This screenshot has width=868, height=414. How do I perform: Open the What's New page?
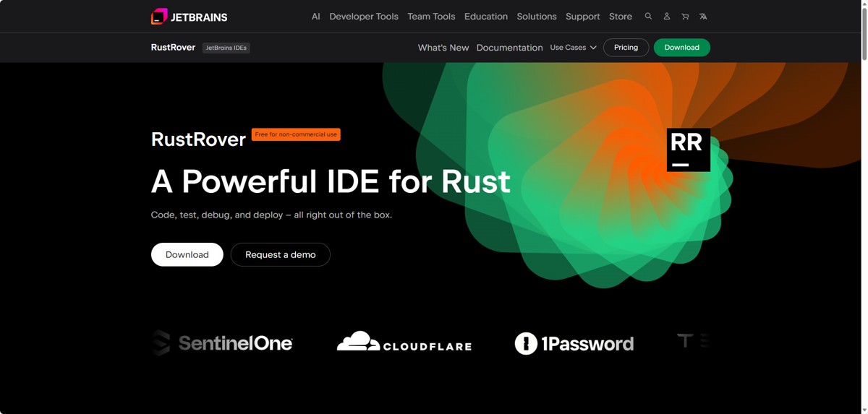point(443,48)
